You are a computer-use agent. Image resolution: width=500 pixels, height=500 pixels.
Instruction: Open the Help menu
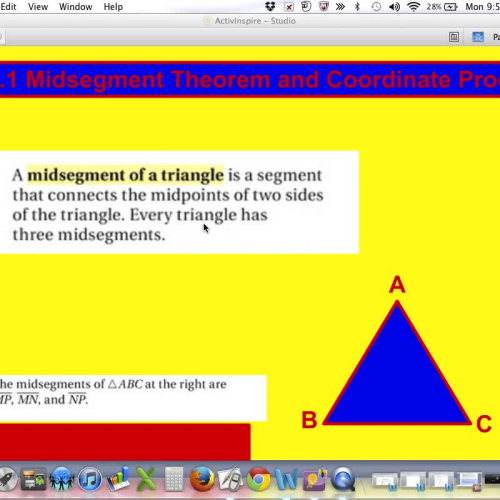click(113, 7)
